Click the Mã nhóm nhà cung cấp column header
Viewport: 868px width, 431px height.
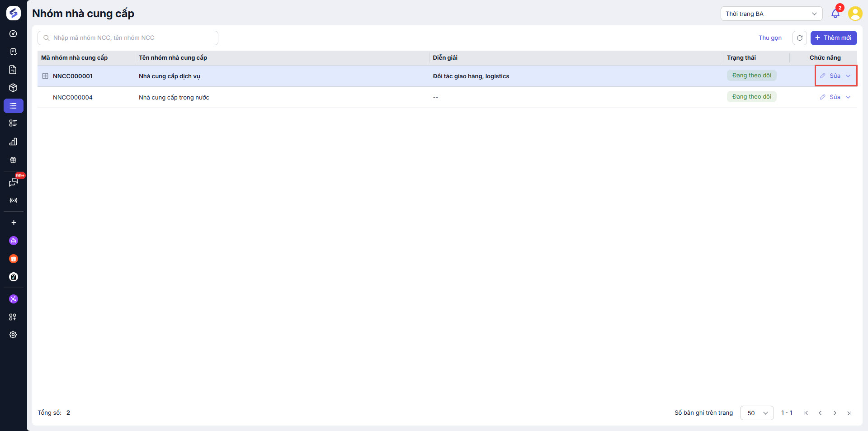(x=75, y=58)
